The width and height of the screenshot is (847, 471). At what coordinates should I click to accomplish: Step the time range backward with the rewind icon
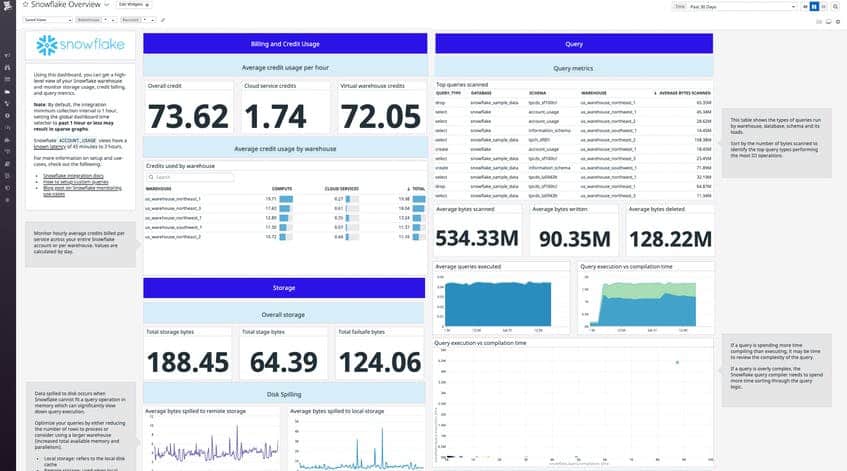click(805, 6)
